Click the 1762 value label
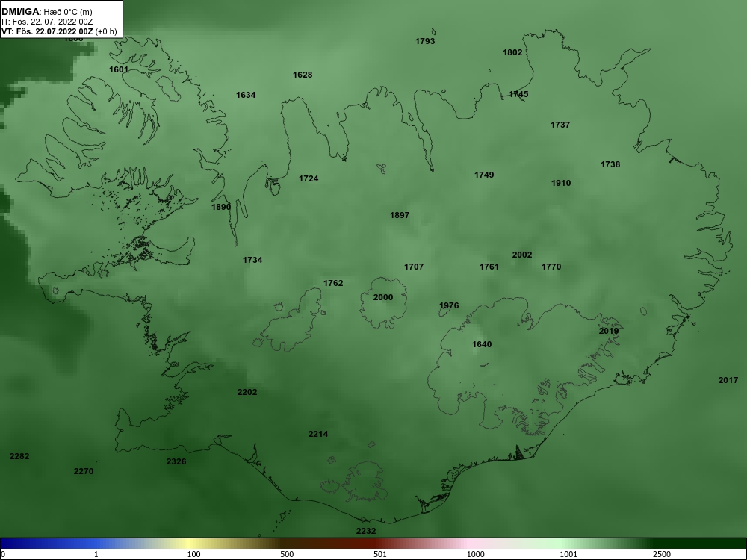 click(333, 283)
